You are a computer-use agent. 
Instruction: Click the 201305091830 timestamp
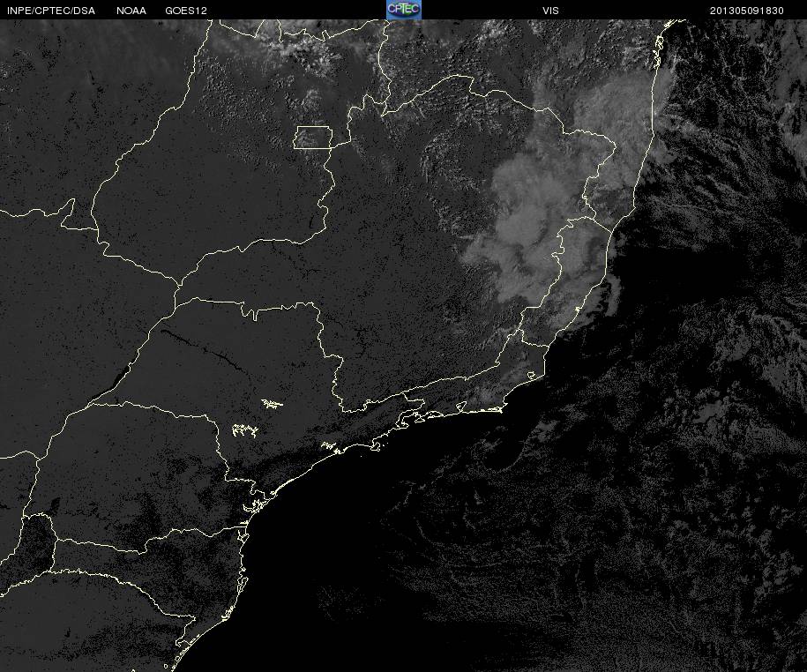point(746,11)
